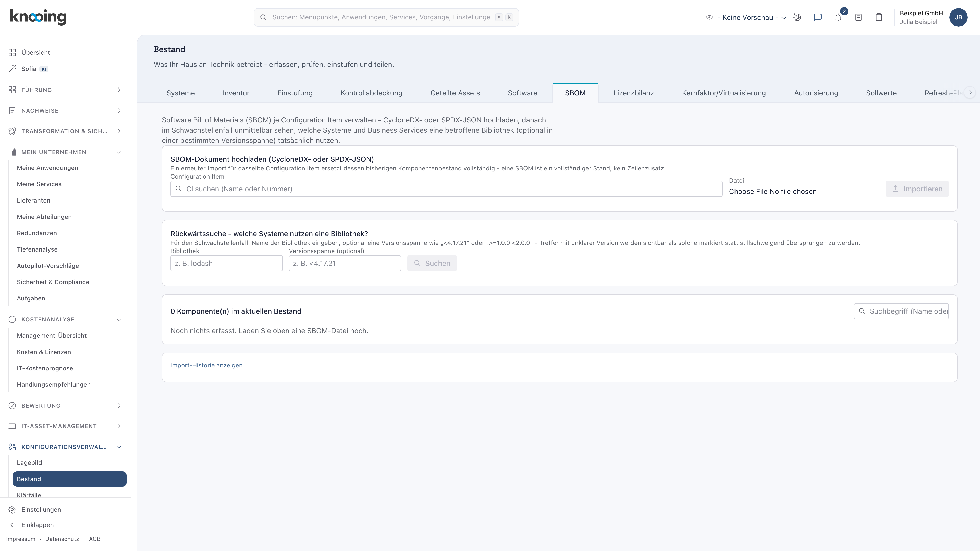Viewport: 980px width, 551px height.
Task: Focus the CI suchen input field
Action: (x=446, y=189)
